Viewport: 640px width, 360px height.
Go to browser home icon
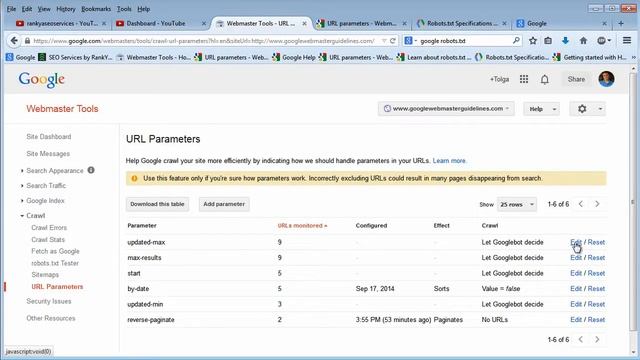pos(583,40)
